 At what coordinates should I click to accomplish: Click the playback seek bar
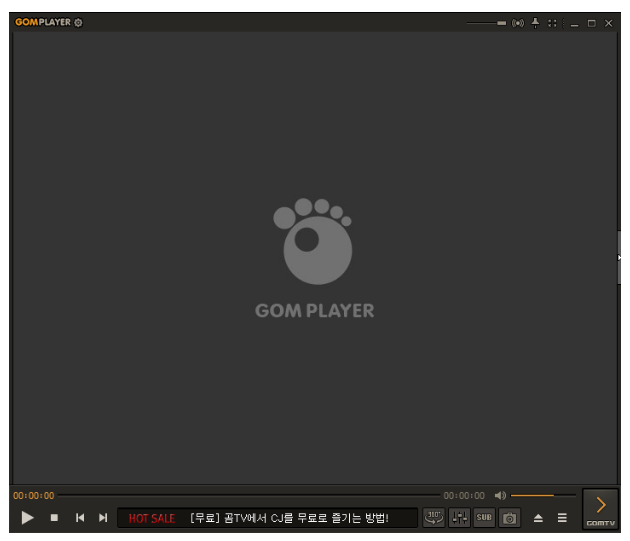pos(249,496)
